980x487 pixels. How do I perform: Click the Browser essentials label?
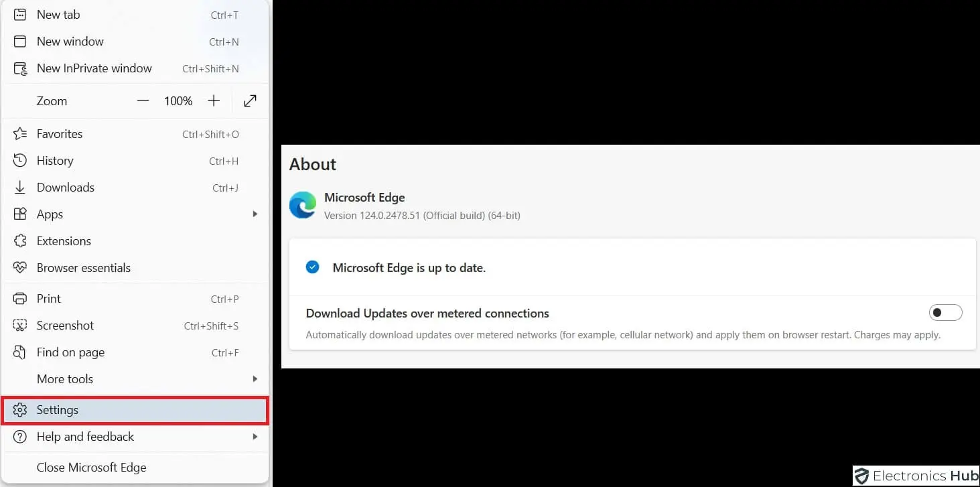tap(84, 268)
